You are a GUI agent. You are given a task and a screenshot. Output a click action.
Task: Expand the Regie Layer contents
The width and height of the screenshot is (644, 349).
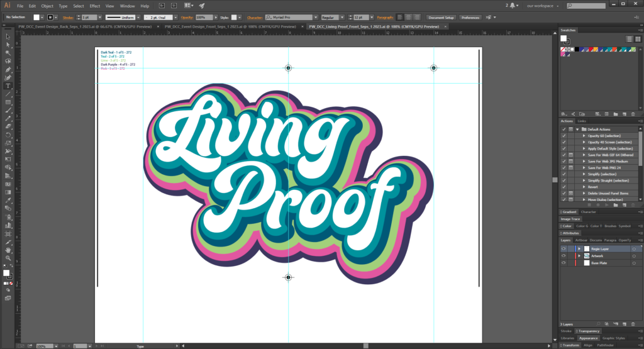click(x=579, y=249)
